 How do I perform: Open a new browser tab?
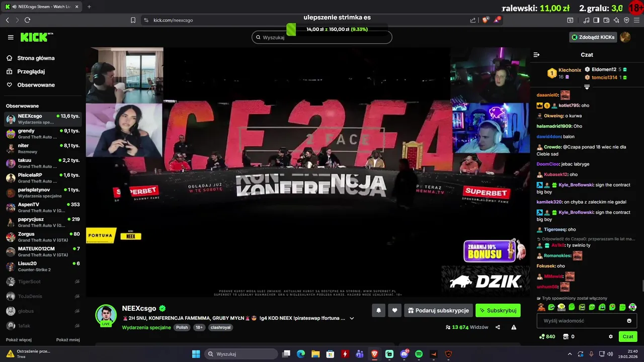pos(89,7)
